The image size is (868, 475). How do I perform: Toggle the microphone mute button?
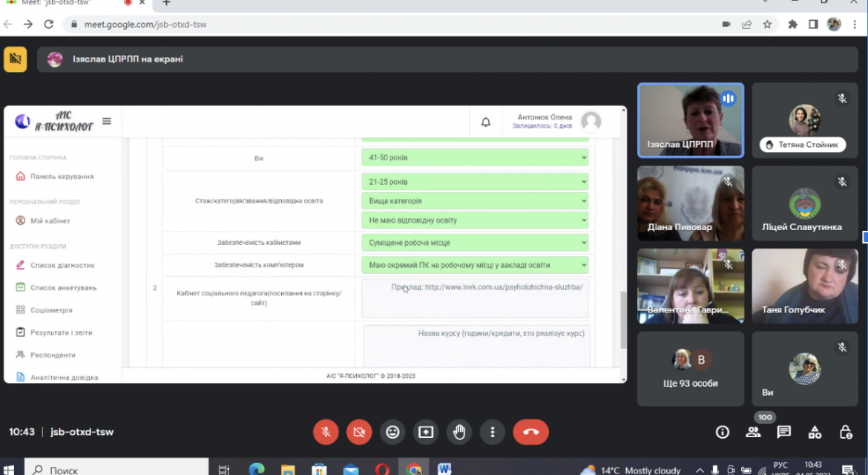point(326,432)
